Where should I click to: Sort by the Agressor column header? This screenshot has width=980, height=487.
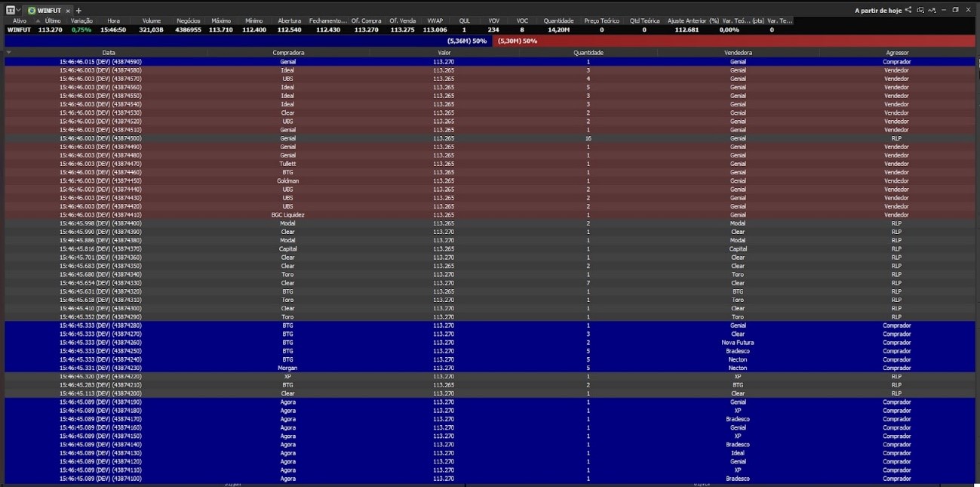(896, 53)
